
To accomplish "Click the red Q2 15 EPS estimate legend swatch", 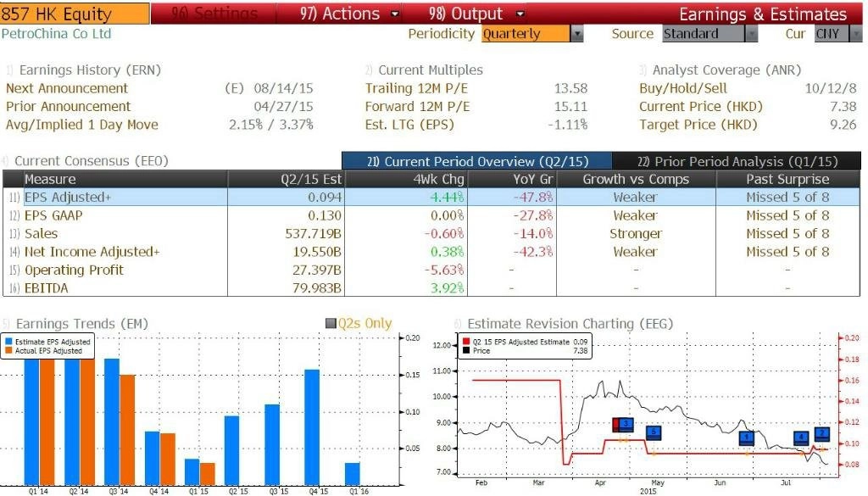I will pyautogui.click(x=466, y=342).
